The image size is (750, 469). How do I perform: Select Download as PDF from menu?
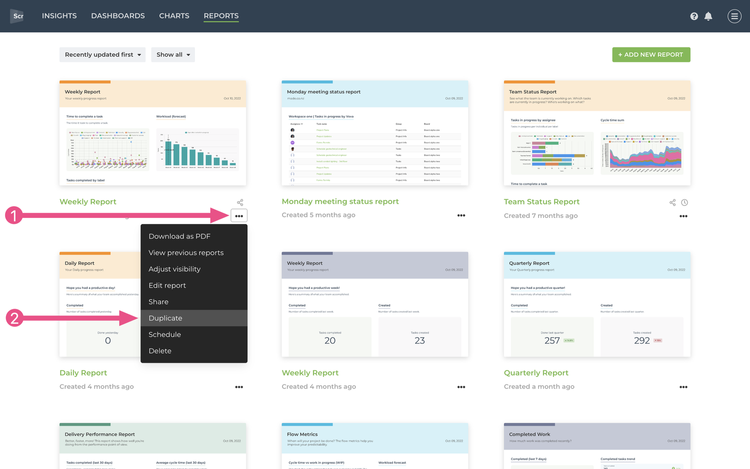click(x=194, y=236)
